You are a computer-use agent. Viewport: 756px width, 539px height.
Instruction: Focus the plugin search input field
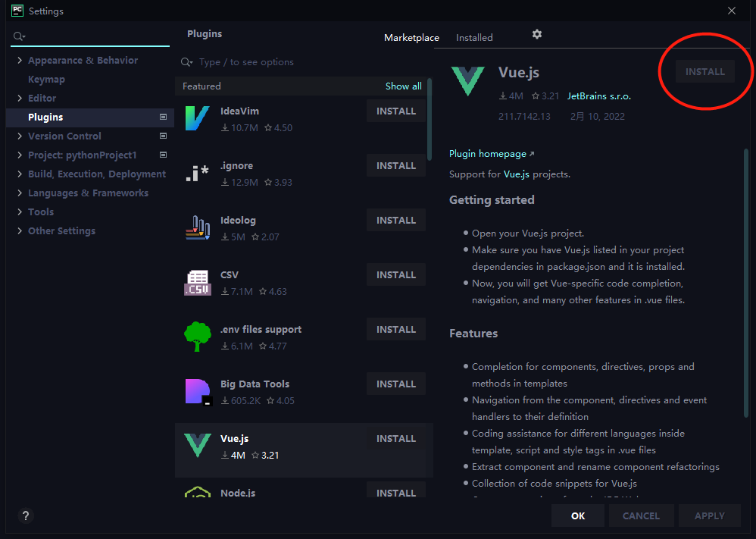tap(304, 62)
